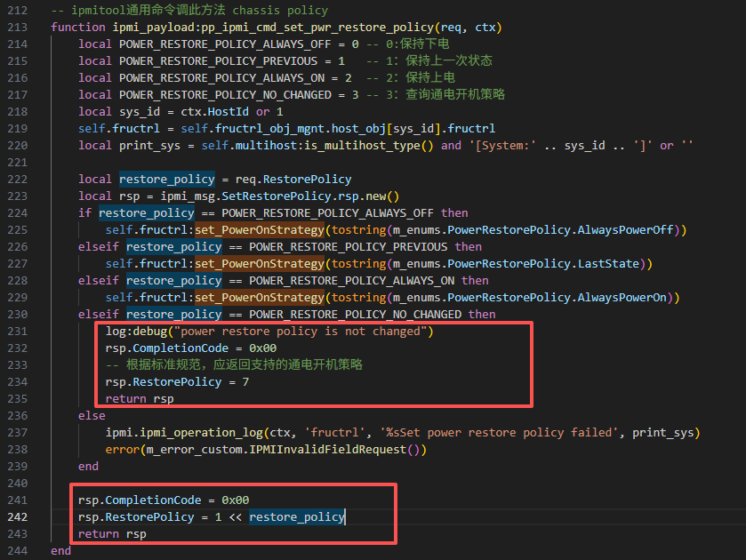Click the "power restore policy is not changed" string

click(x=301, y=332)
